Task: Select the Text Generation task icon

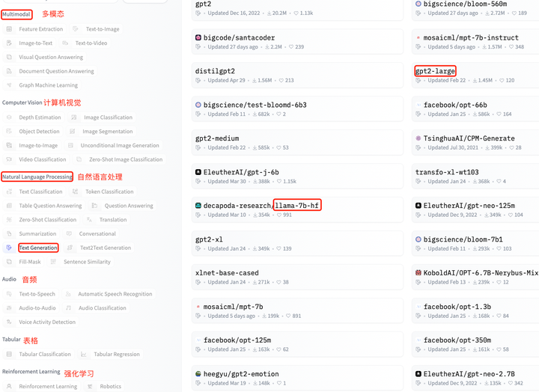Action: click(x=9, y=248)
